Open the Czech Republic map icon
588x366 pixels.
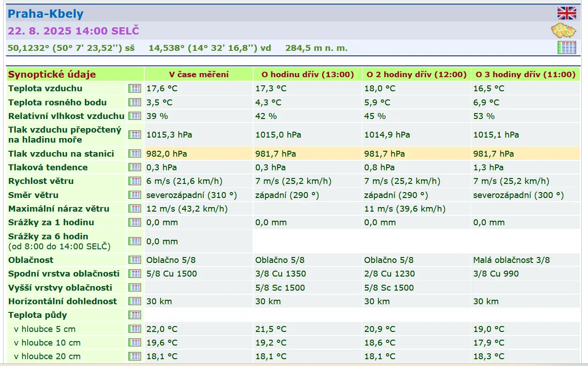click(x=563, y=31)
